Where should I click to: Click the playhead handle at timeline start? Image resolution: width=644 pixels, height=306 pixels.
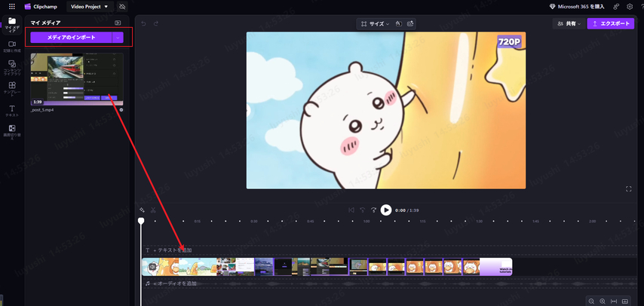pos(141,221)
